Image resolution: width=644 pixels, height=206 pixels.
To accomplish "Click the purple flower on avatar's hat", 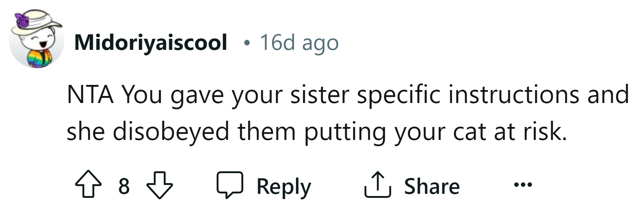I will [x=23, y=21].
